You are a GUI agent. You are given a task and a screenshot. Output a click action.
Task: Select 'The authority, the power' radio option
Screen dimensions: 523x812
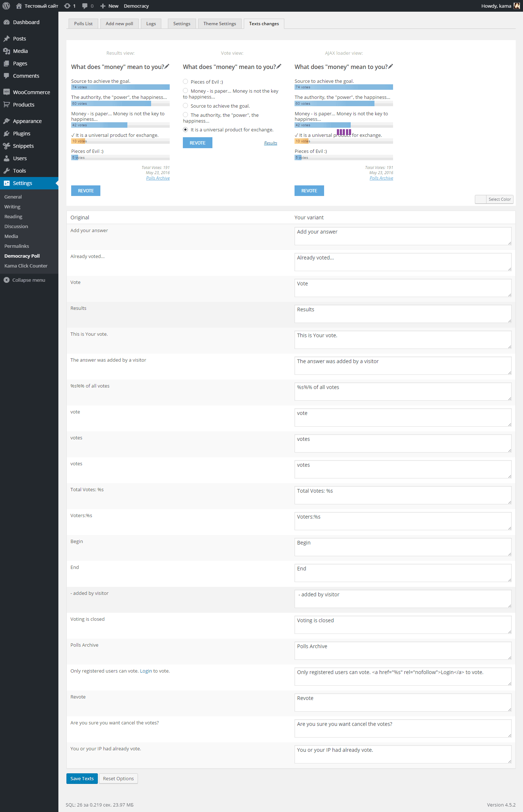(x=185, y=115)
